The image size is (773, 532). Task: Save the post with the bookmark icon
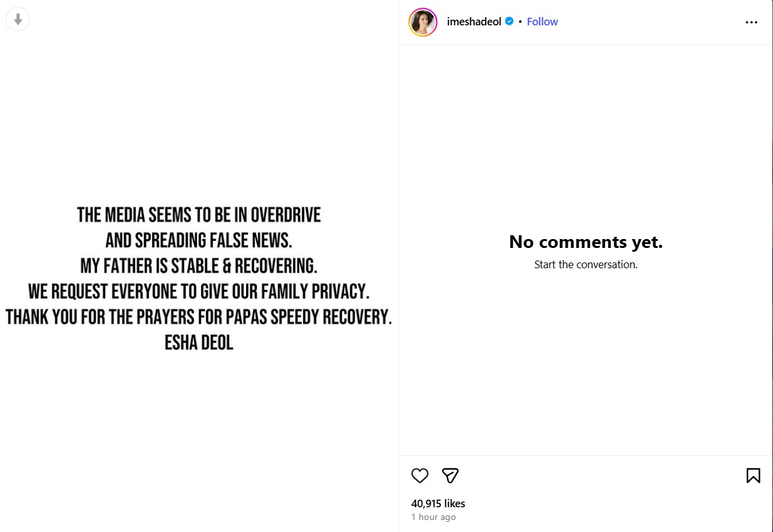753,476
